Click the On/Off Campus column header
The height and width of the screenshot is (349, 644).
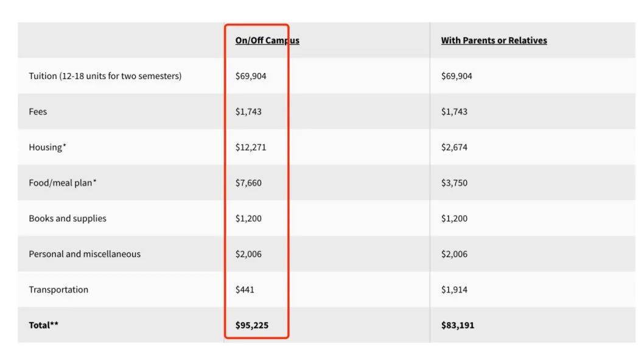tap(267, 41)
